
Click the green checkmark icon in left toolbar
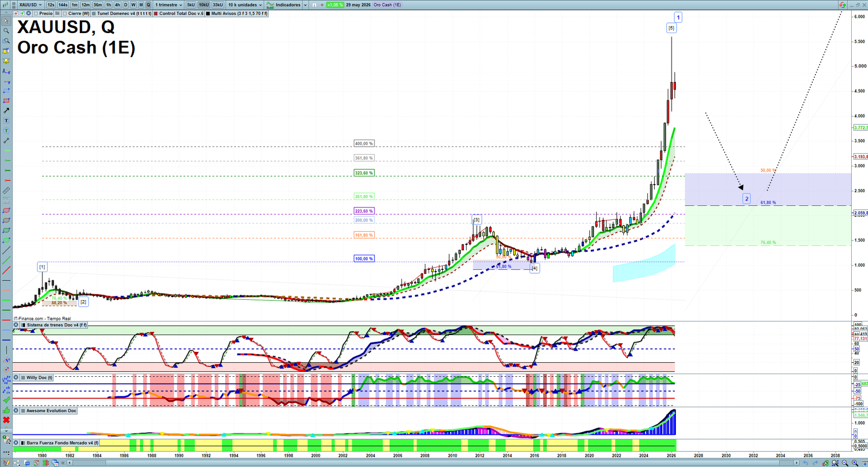pyautogui.click(x=7, y=400)
